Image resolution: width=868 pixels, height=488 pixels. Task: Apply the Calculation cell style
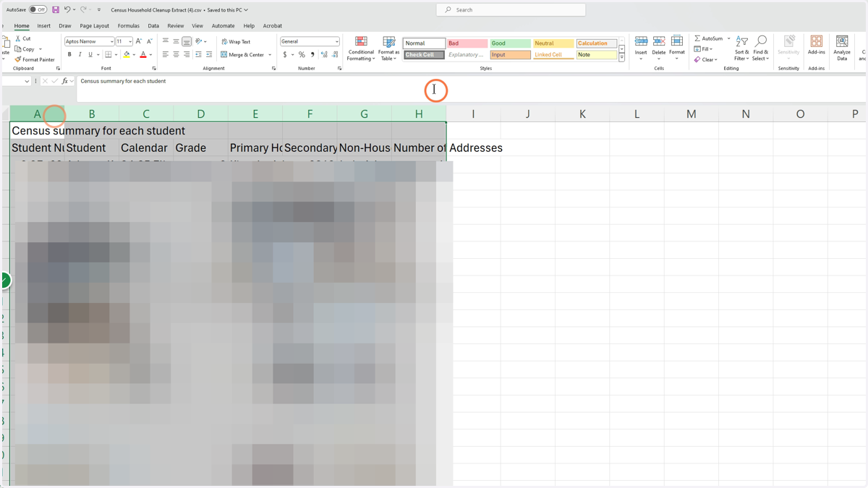pos(597,43)
